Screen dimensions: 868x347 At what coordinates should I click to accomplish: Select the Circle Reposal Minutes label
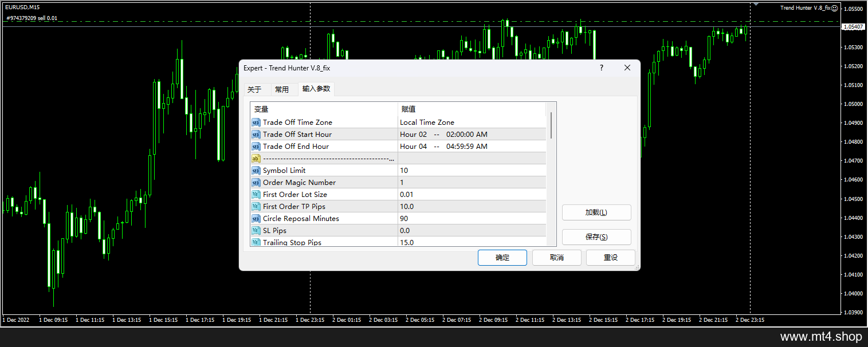pos(301,219)
